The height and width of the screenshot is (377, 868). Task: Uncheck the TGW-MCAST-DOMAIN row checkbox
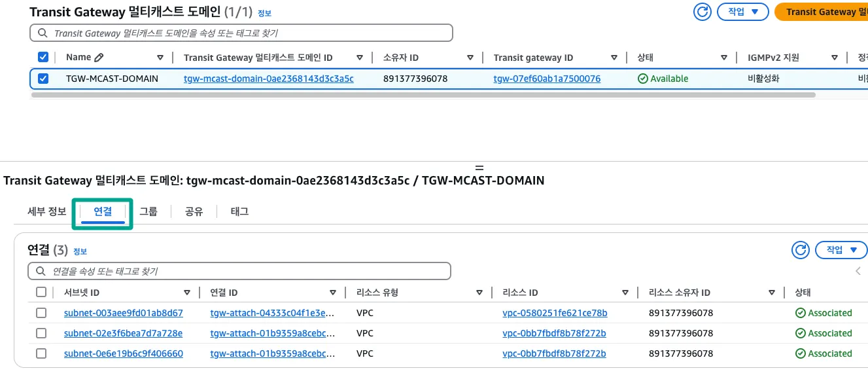coord(43,79)
